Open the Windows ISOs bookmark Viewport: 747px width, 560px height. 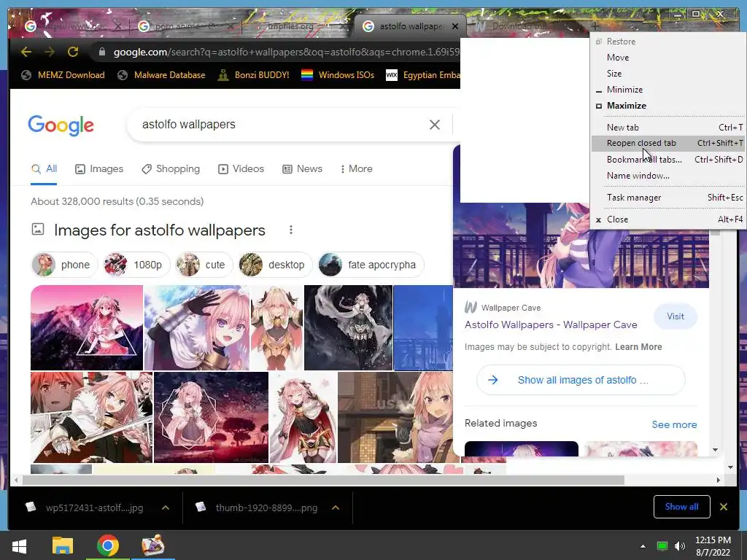point(338,75)
